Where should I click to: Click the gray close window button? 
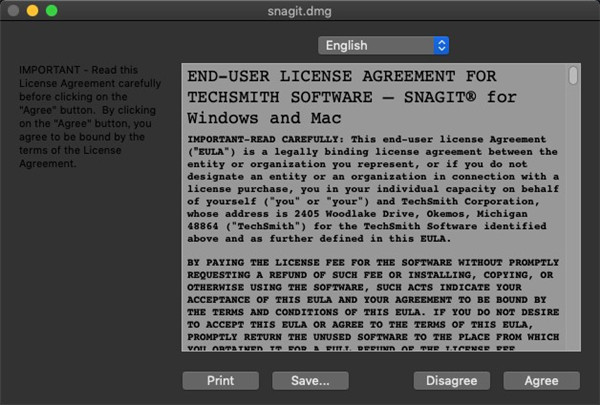(x=13, y=10)
